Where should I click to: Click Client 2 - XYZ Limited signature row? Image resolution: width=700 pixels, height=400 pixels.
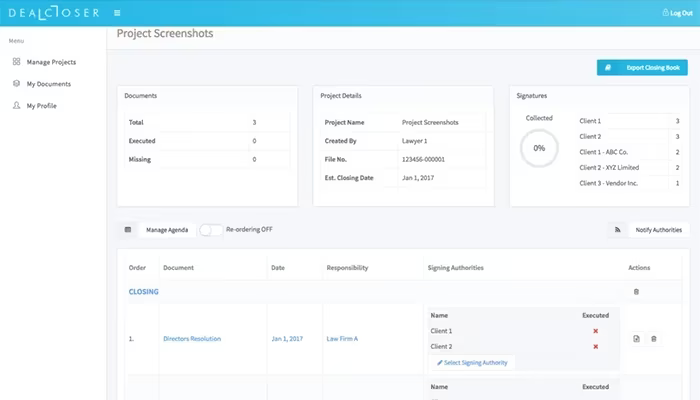[x=629, y=167]
